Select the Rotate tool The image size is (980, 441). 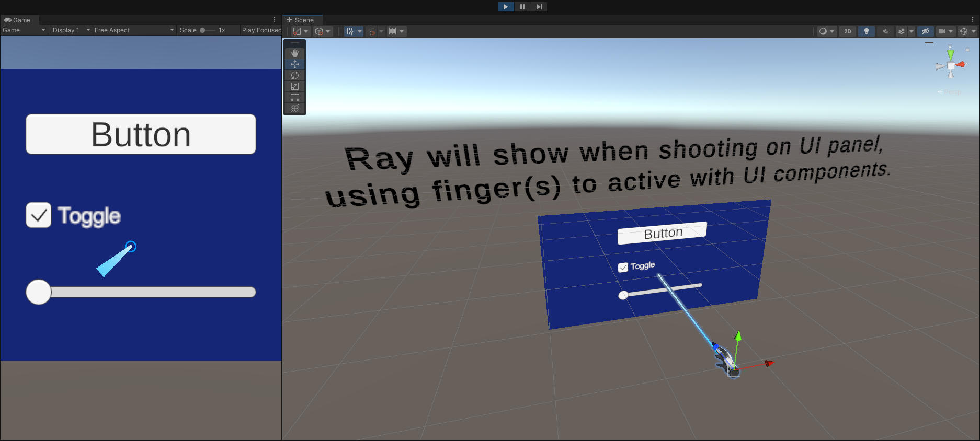pos(295,75)
